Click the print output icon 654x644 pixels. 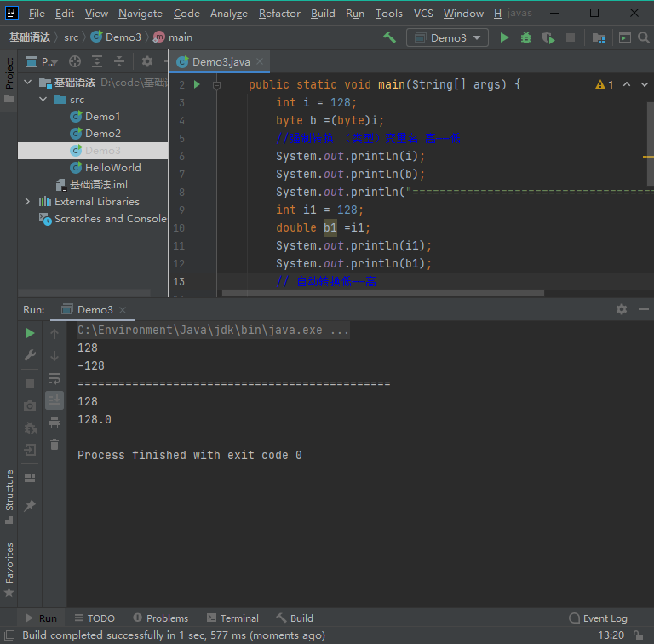coord(54,423)
